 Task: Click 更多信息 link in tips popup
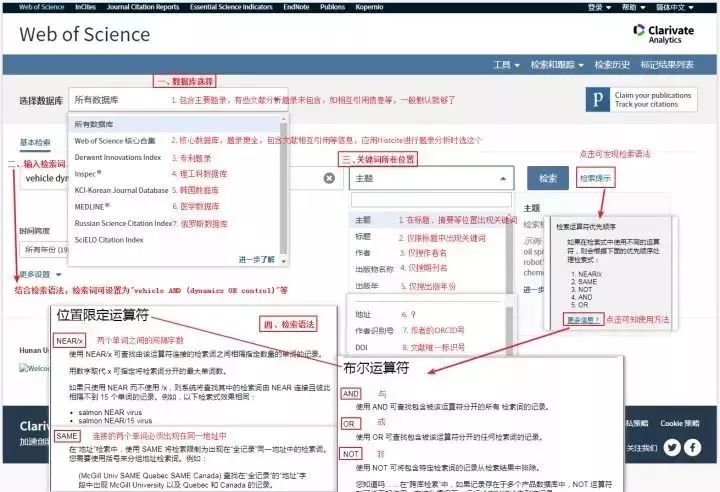click(583, 320)
